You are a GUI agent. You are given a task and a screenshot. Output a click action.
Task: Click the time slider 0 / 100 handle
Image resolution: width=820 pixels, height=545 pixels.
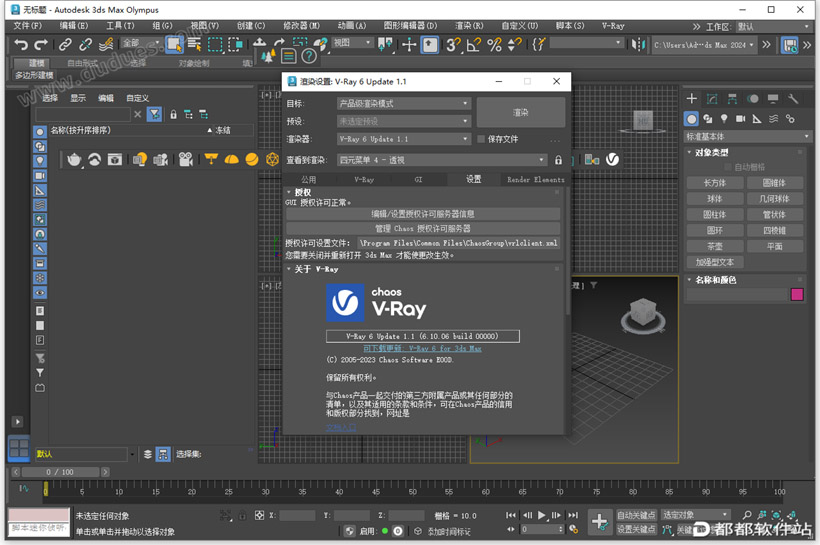60,472
